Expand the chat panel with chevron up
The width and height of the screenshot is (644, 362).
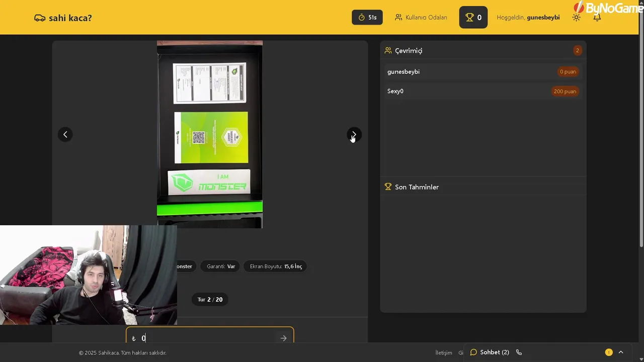point(621,352)
